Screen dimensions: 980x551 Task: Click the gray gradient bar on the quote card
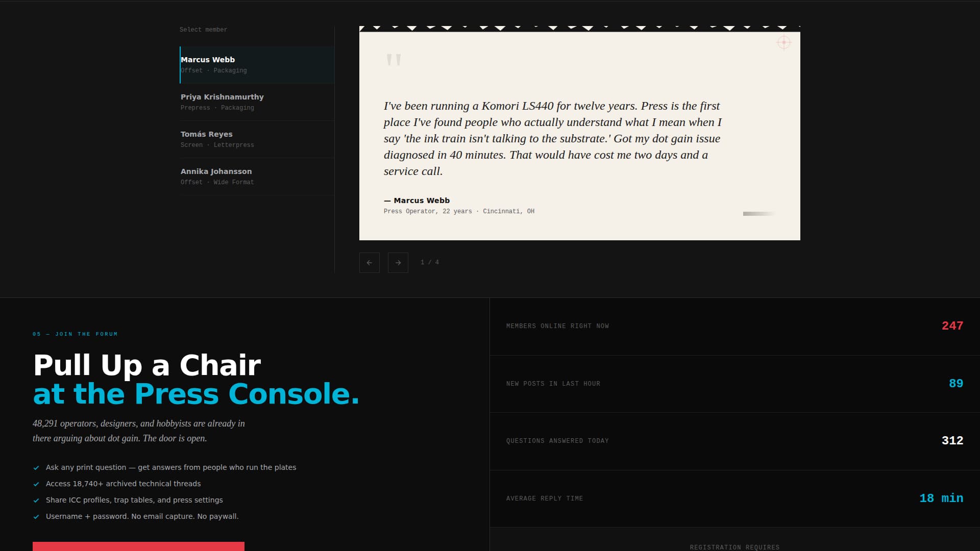[759, 214]
